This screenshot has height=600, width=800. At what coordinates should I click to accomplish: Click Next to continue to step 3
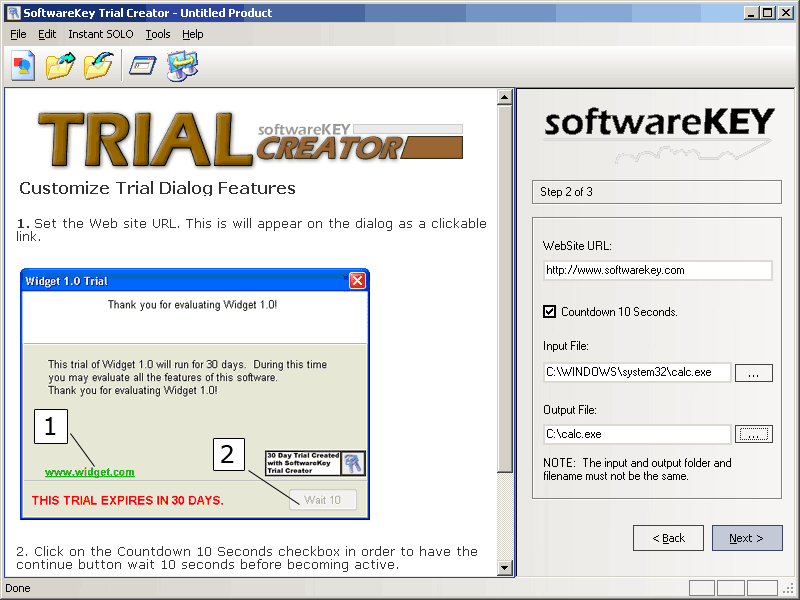click(747, 538)
